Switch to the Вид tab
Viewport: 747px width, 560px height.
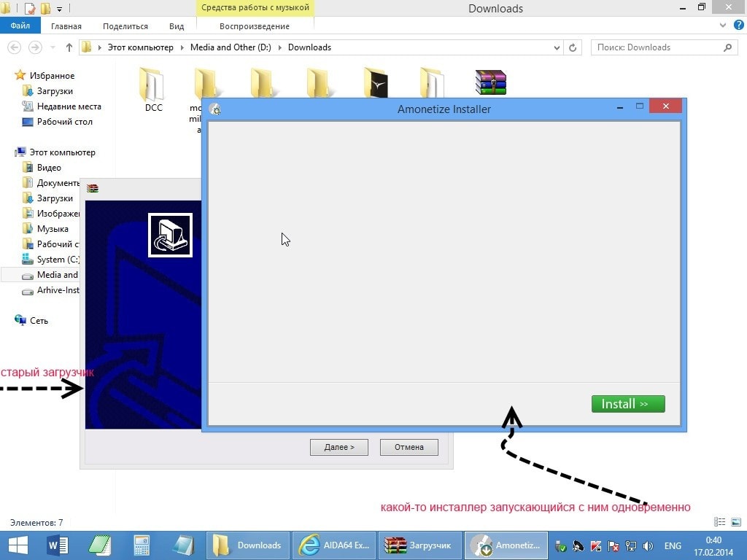(177, 26)
